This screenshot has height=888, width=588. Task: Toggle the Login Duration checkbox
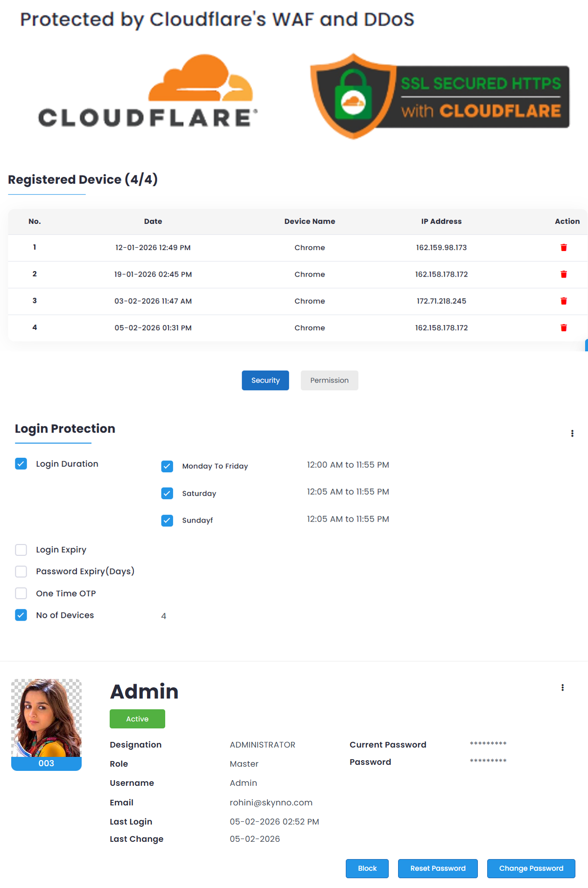[x=21, y=463]
